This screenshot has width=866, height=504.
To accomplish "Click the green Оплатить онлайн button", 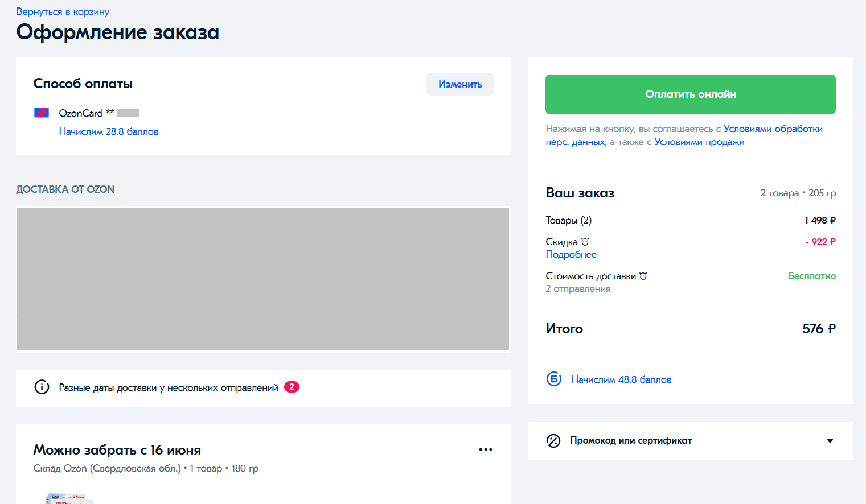I will pyautogui.click(x=691, y=94).
